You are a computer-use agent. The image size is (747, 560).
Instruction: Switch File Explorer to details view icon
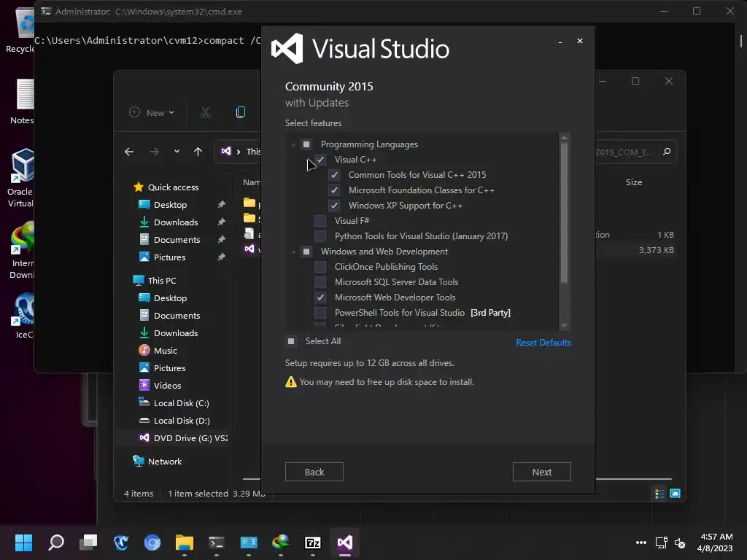click(659, 494)
